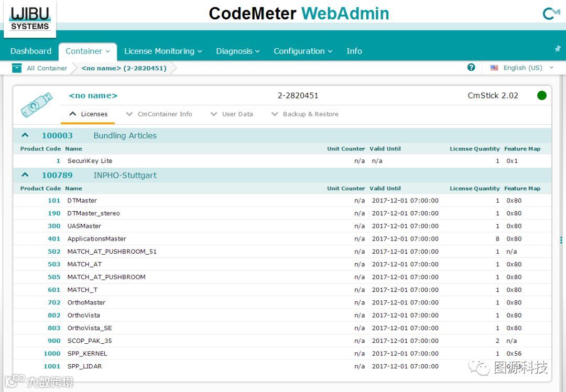Open product code 1001
The height and width of the screenshot is (392, 566).
coord(52,366)
